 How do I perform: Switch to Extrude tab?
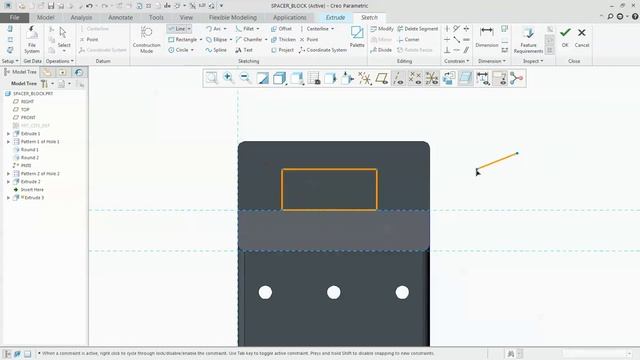pos(336,17)
